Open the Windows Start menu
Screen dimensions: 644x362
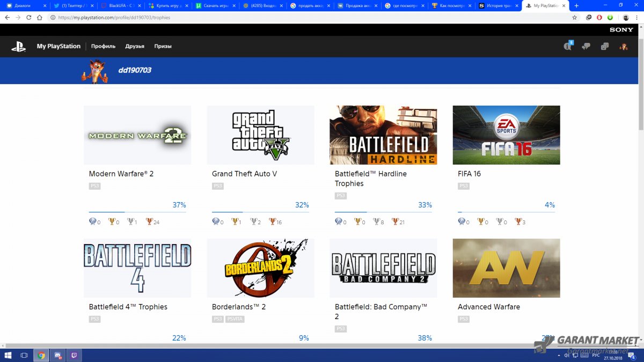(8, 355)
